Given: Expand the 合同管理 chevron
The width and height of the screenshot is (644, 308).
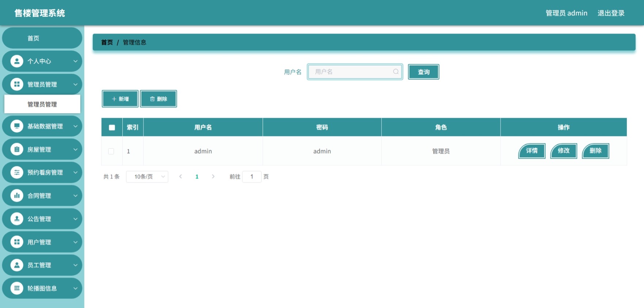Looking at the screenshot, I should click(x=75, y=196).
